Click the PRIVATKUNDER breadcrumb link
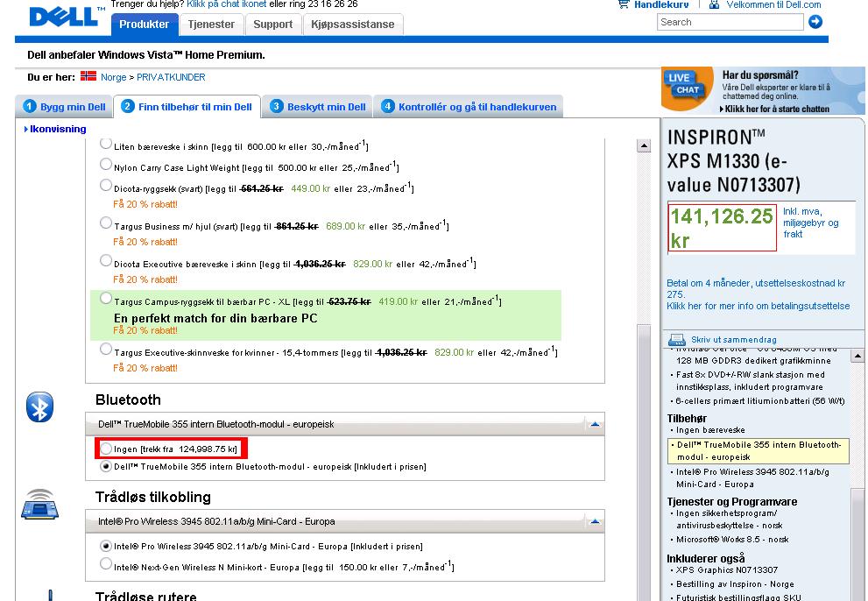This screenshot has width=868, height=601. tap(171, 77)
